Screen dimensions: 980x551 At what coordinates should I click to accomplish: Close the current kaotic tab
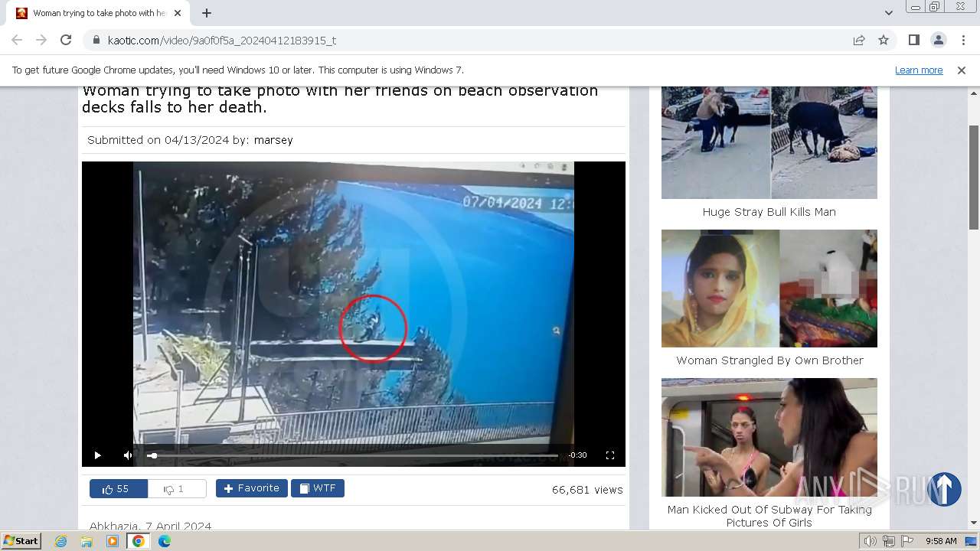178,13
